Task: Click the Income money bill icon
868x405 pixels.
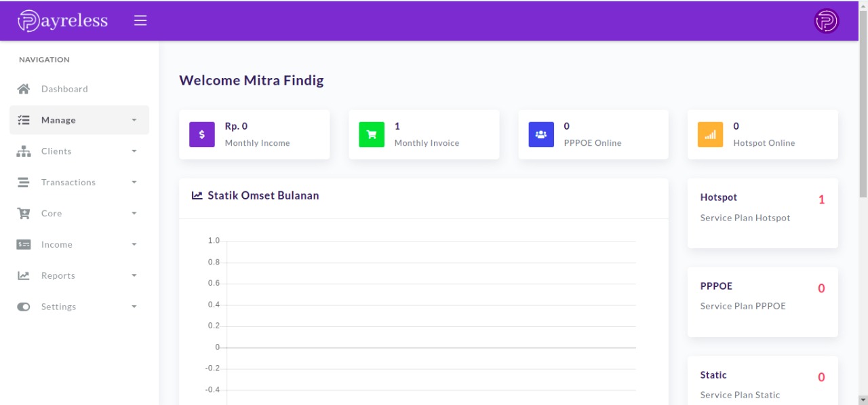Action: coord(24,245)
